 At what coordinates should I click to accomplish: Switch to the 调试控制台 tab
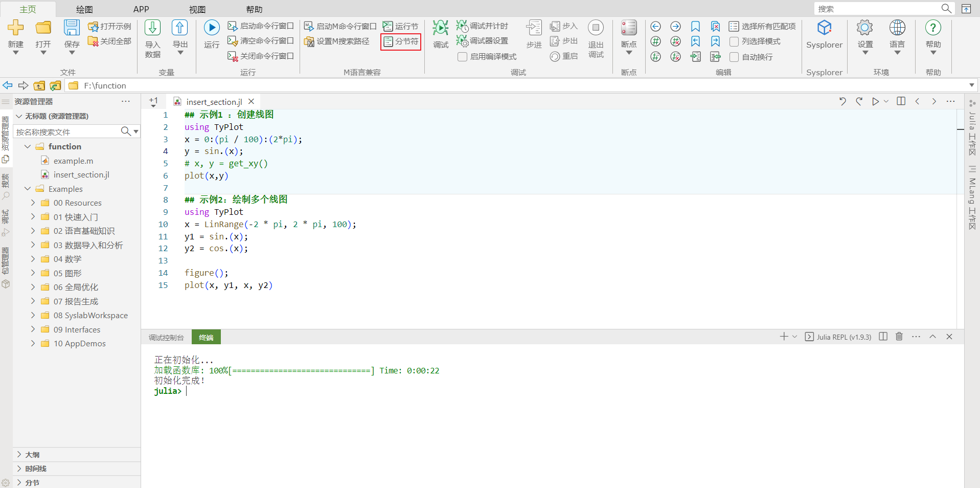pos(166,338)
